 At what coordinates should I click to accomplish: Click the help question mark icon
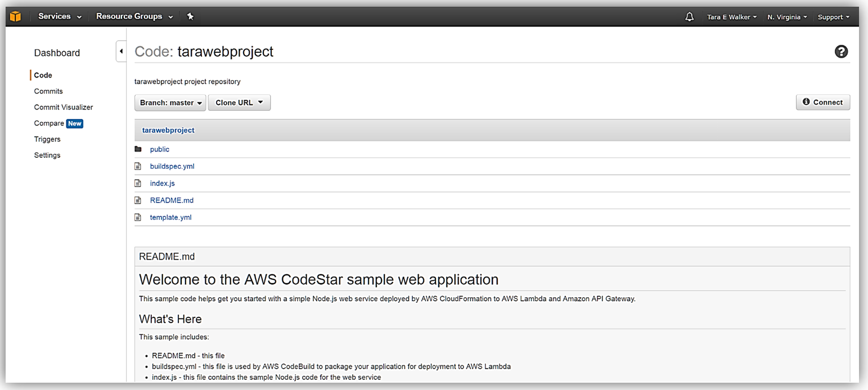[841, 52]
